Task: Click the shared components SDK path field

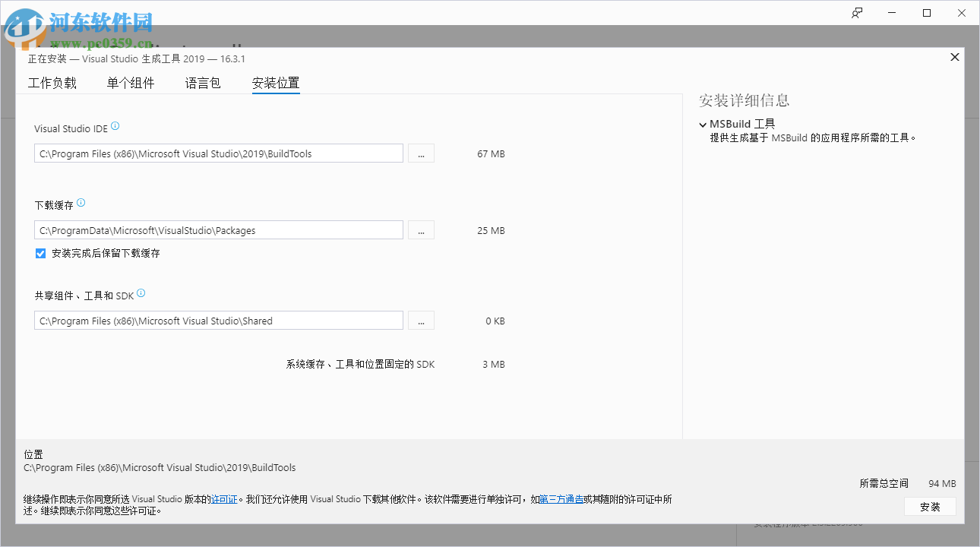Action: pyautogui.click(x=218, y=320)
